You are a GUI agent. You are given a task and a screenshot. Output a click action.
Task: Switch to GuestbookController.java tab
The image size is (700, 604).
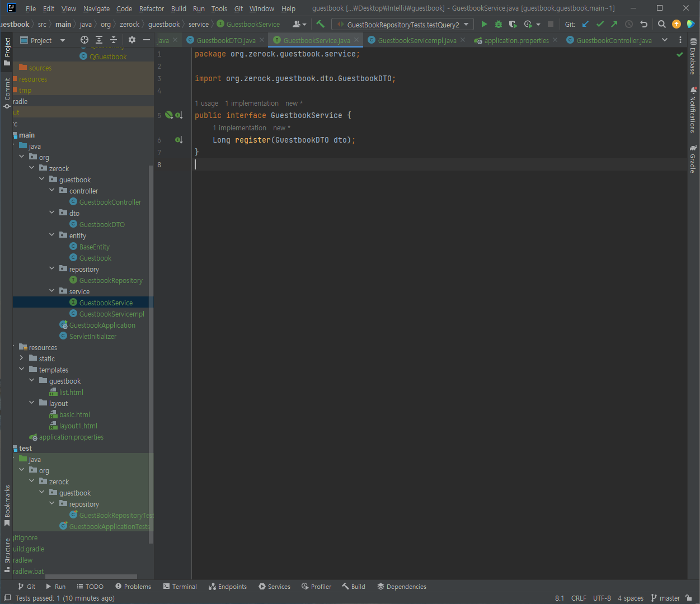pos(614,40)
